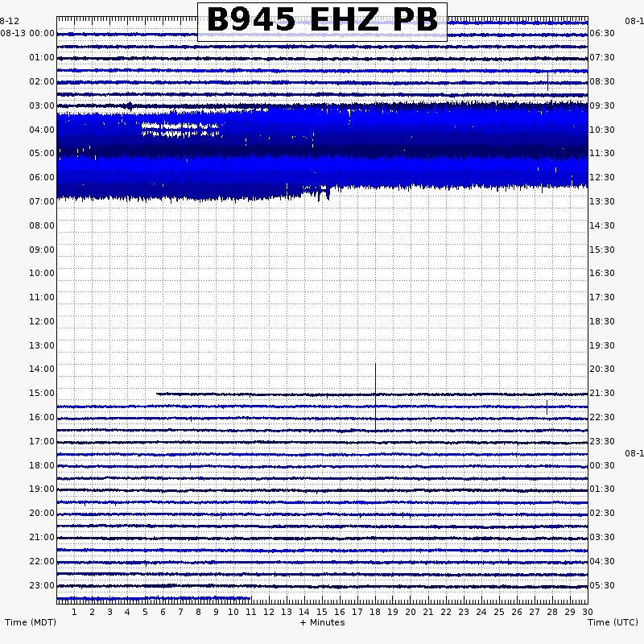Pick minute 11 on the bottom axis
The image size is (644, 644).
(x=251, y=612)
